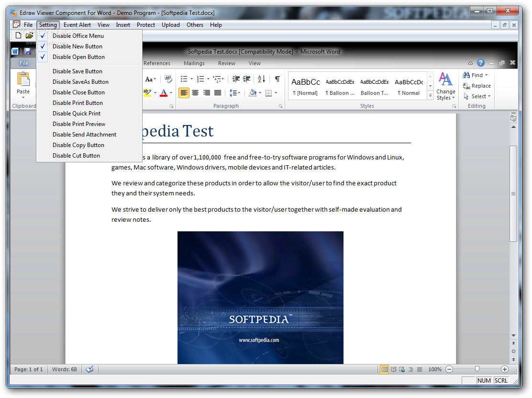Screen dimensions: 532x398
Task: Click the Change Styles icon
Action: 445,86
